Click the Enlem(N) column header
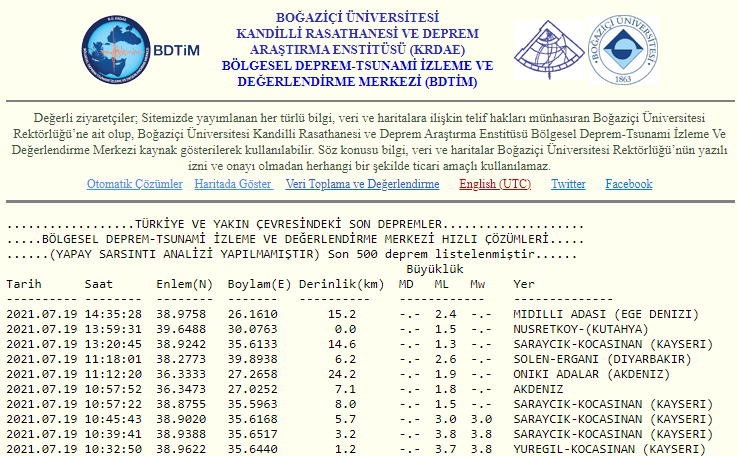Image resolution: width=738 pixels, height=456 pixels. click(184, 284)
